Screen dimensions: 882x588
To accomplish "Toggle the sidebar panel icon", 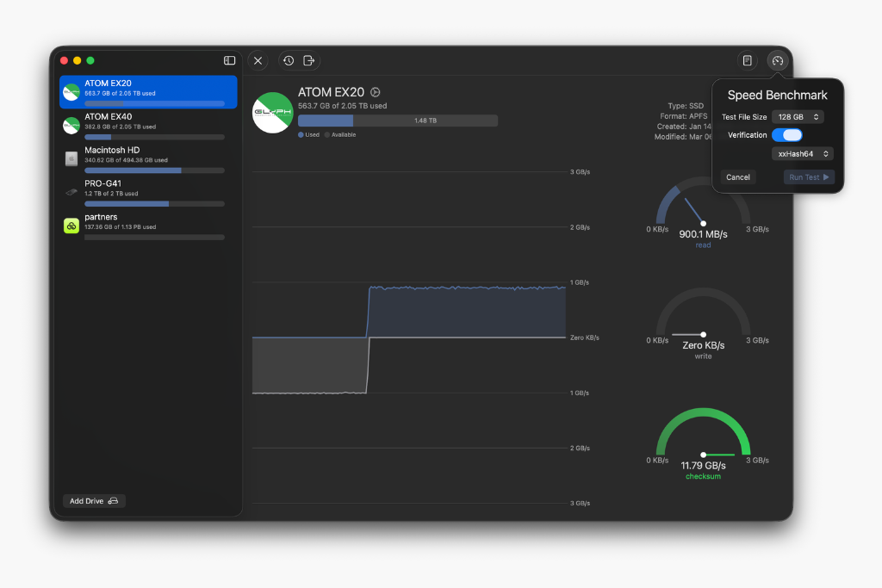I will 230,60.
